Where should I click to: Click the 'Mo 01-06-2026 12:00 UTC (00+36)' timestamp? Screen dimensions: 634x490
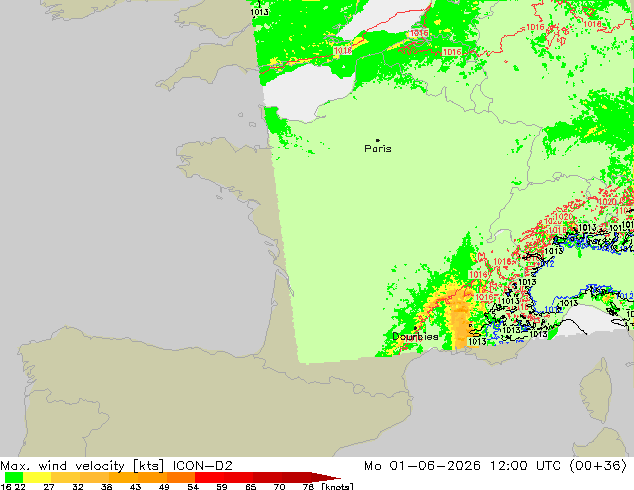pos(495,466)
